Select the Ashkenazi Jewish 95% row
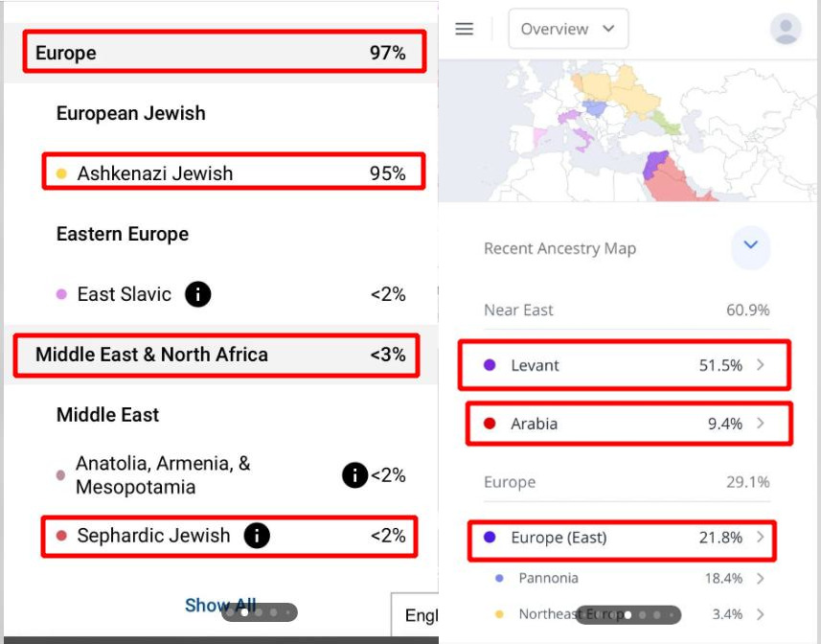The height and width of the screenshot is (644, 821). pos(233,173)
